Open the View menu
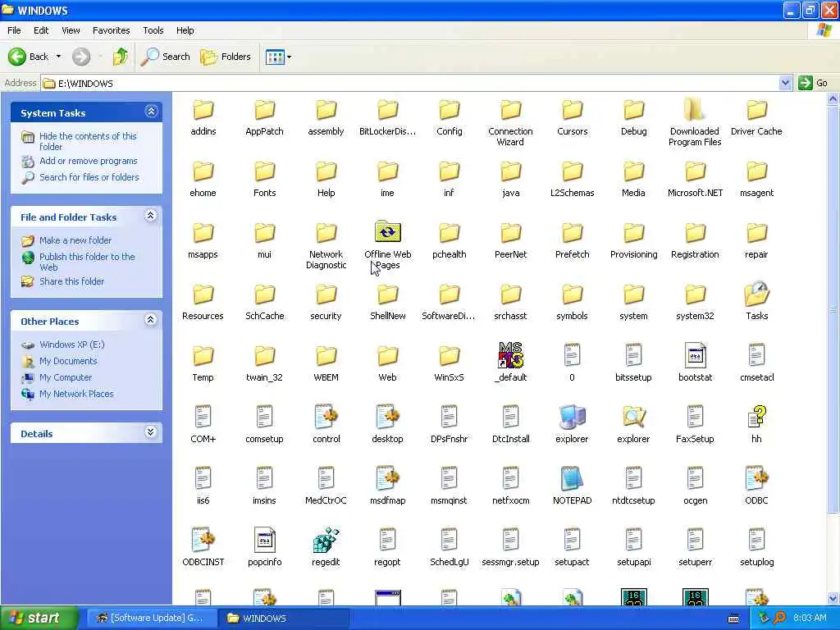840x630 pixels. [71, 30]
